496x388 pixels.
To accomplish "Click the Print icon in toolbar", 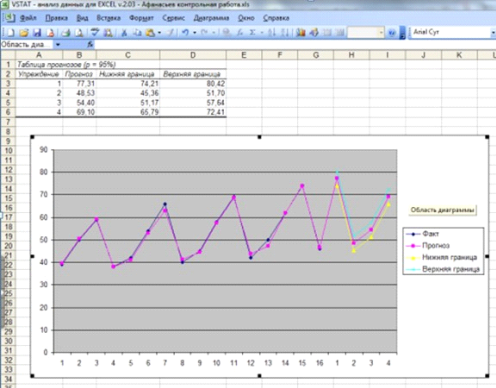I will coord(66,33).
